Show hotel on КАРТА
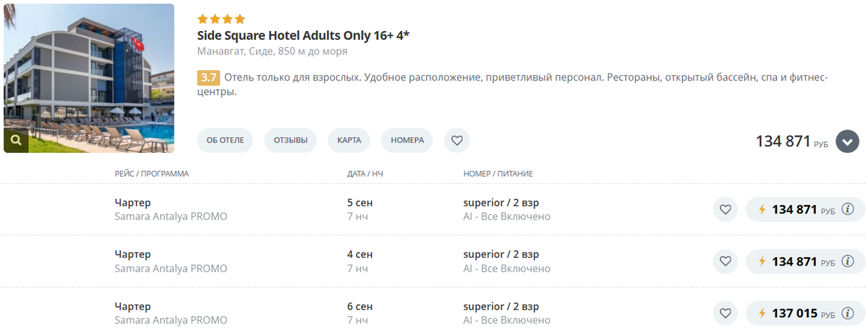868x333 pixels. click(x=349, y=140)
